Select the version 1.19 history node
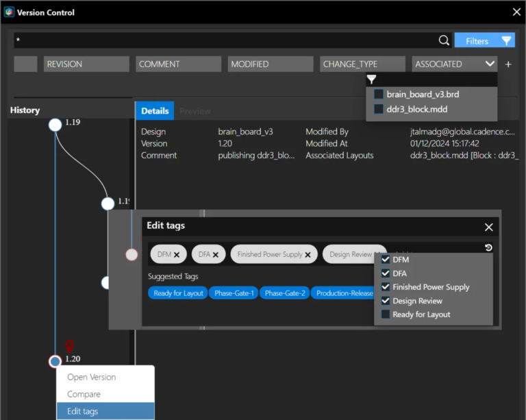 pyautogui.click(x=55, y=125)
